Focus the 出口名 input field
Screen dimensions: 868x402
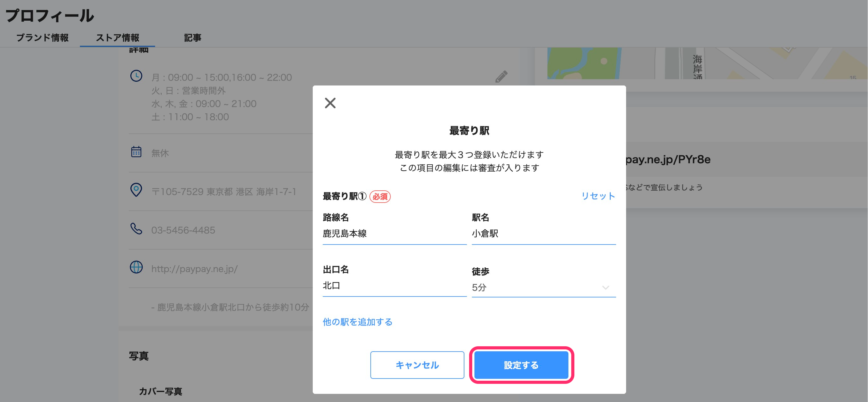tap(394, 286)
